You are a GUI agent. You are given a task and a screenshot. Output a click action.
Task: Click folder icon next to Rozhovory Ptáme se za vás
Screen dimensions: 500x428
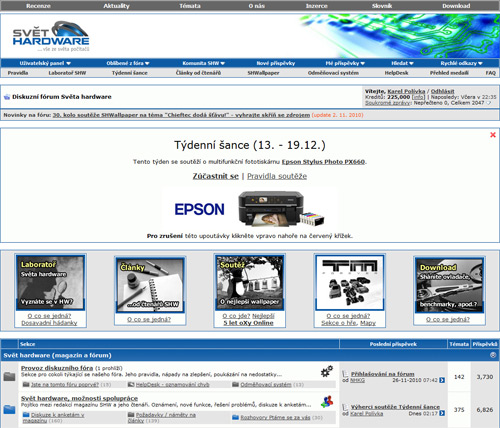point(236,417)
